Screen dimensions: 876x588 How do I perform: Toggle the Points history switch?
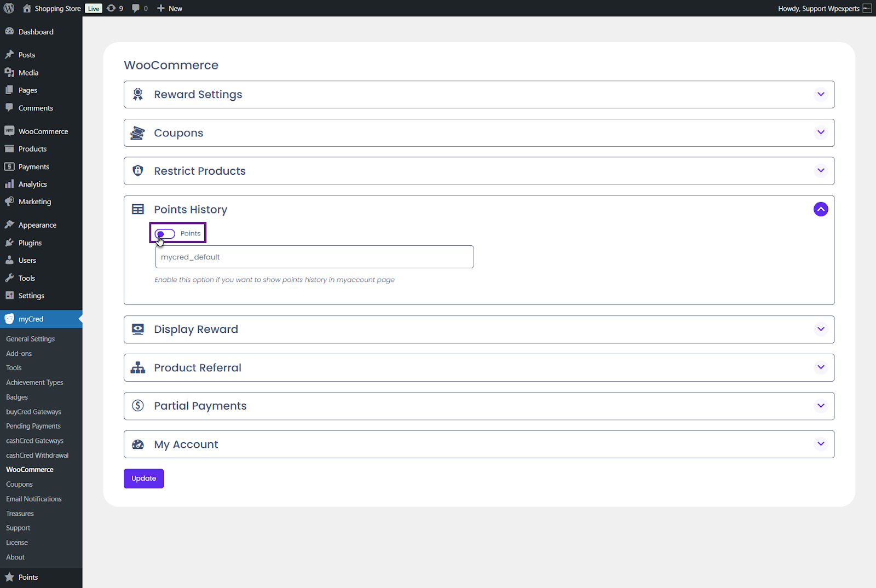[x=165, y=234]
